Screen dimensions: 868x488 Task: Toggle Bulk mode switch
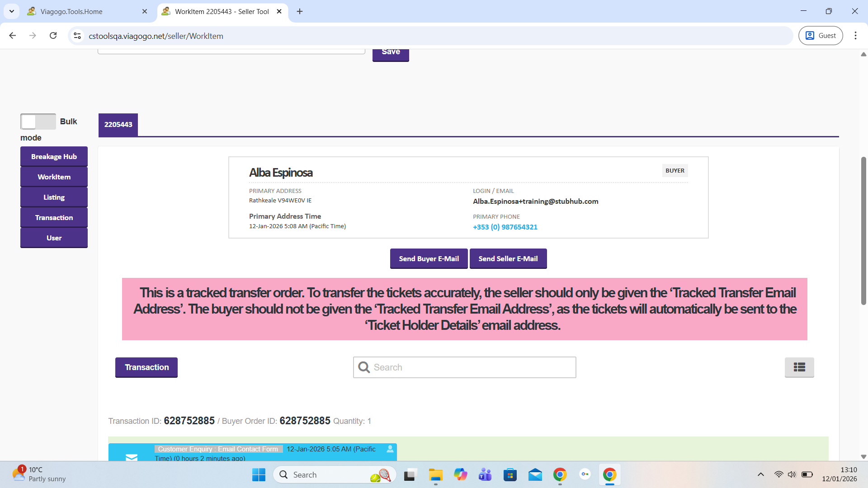(38, 122)
